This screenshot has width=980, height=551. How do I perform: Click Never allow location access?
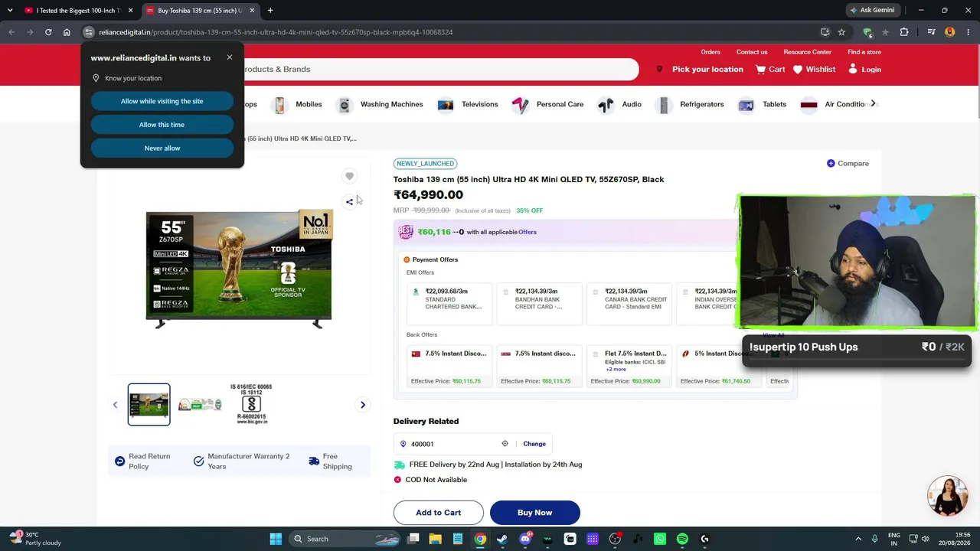pos(162,148)
